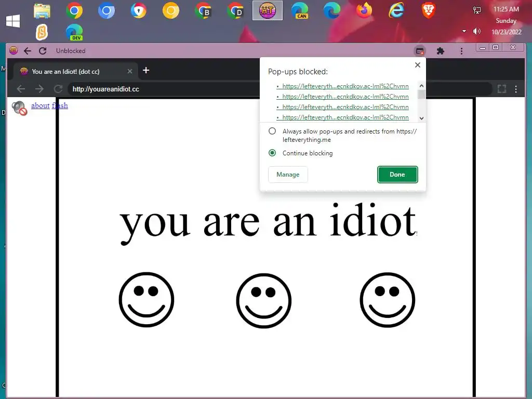Open the extensions puzzle icon
Viewport: 532px width, 399px height.
(x=440, y=51)
